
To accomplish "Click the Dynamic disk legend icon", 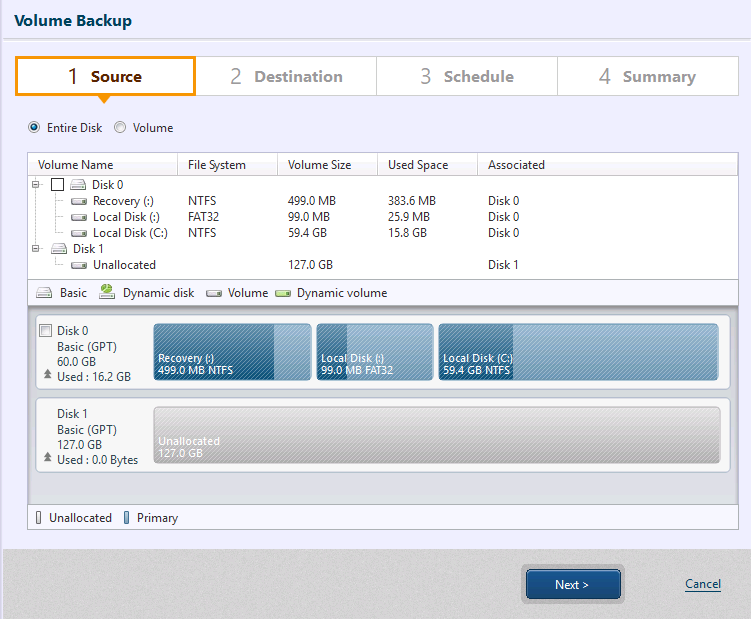I will coord(107,293).
